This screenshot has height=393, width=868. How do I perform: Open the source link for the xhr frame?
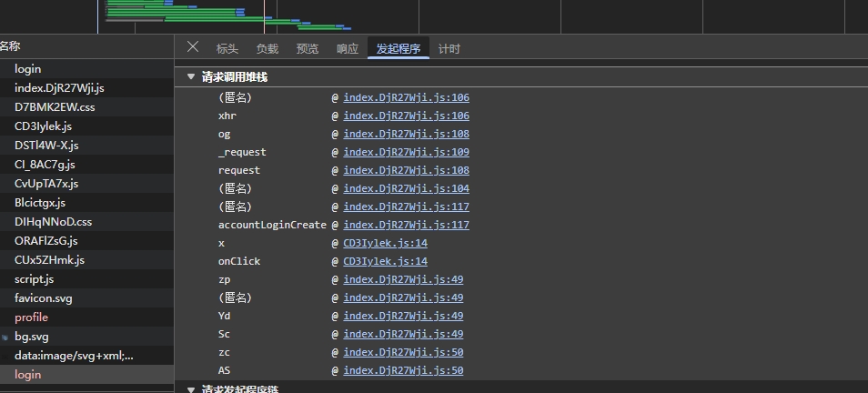point(407,116)
